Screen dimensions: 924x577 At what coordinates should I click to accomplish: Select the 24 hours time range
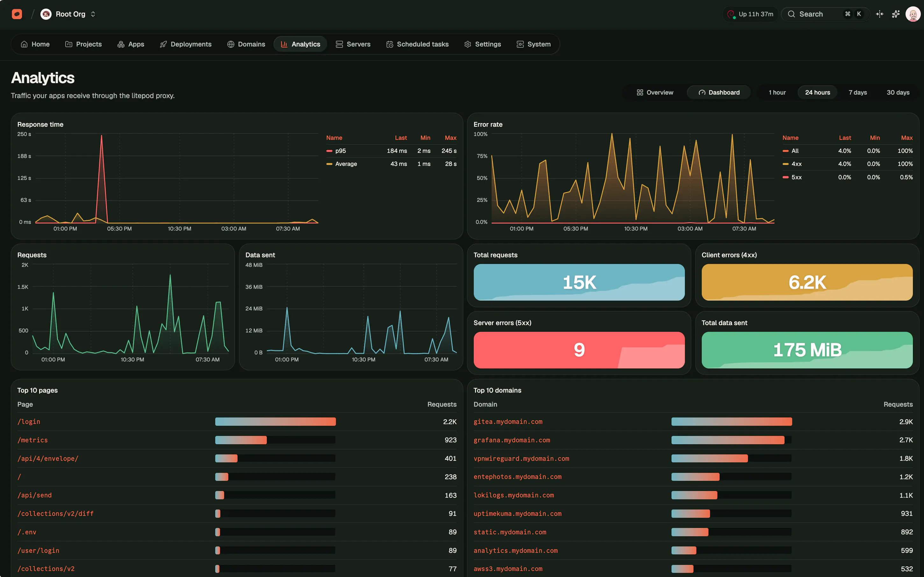[x=818, y=92]
